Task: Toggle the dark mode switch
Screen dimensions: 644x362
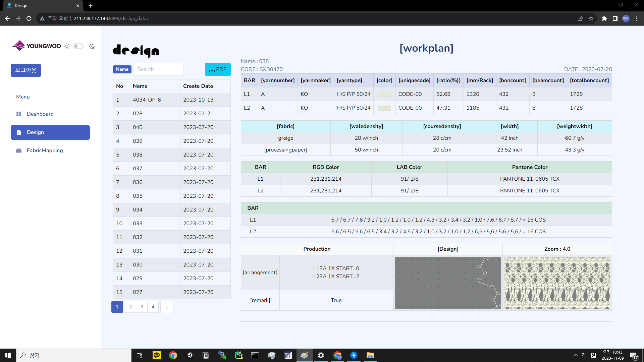Action: [78, 46]
